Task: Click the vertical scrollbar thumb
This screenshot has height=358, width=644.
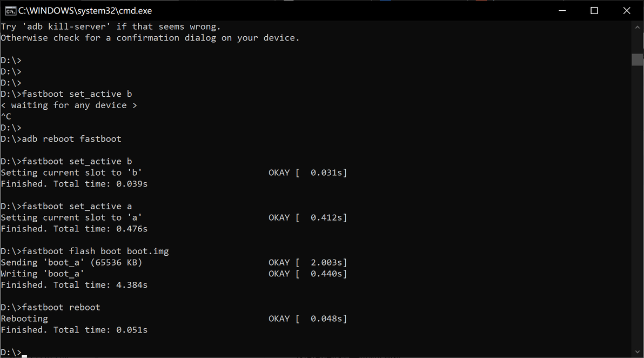Action: click(x=638, y=59)
